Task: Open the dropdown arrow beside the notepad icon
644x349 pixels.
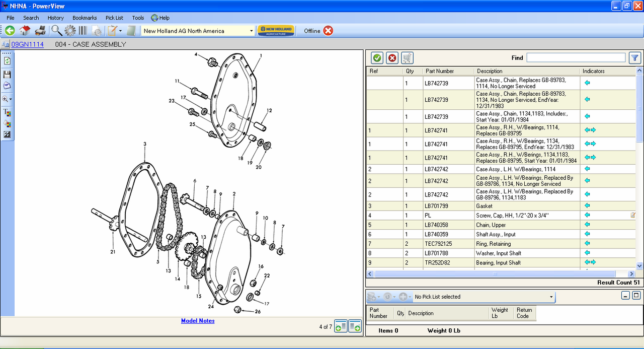Action: pyautogui.click(x=120, y=31)
